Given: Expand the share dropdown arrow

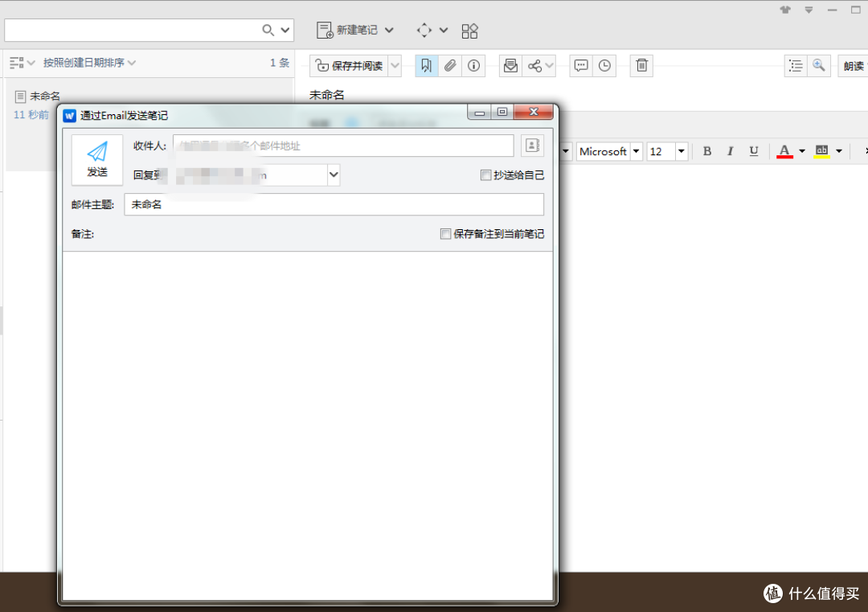Looking at the screenshot, I should click(549, 66).
